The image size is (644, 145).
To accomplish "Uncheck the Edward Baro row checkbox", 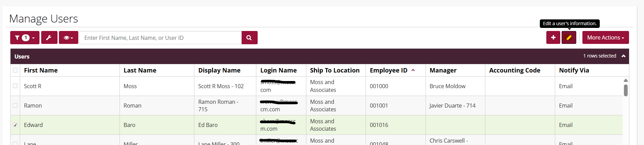I will click(15, 125).
